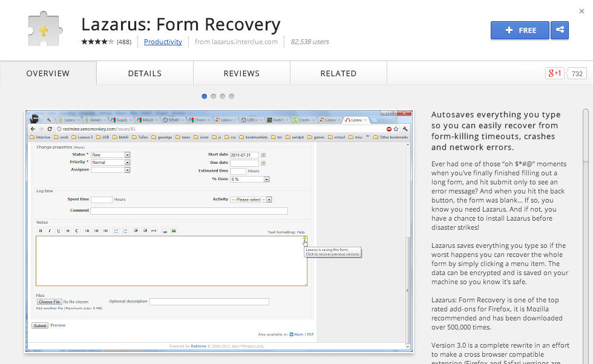Open the Due date calendar picker
Viewport: 593px width, 364px height.
click(263, 163)
